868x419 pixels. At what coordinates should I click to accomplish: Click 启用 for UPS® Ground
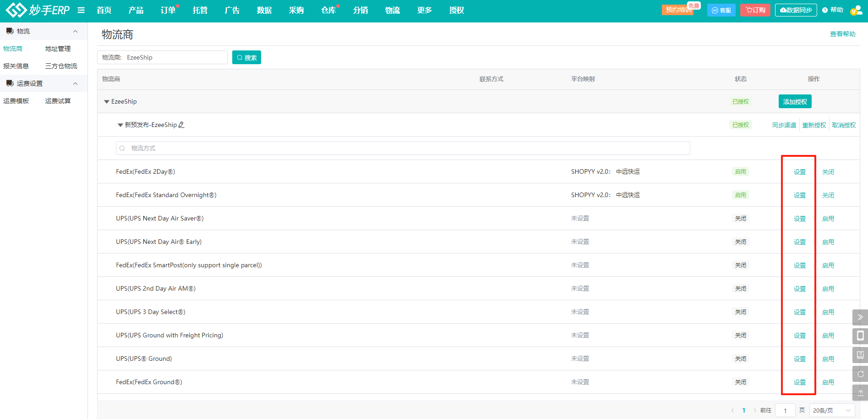tap(828, 359)
